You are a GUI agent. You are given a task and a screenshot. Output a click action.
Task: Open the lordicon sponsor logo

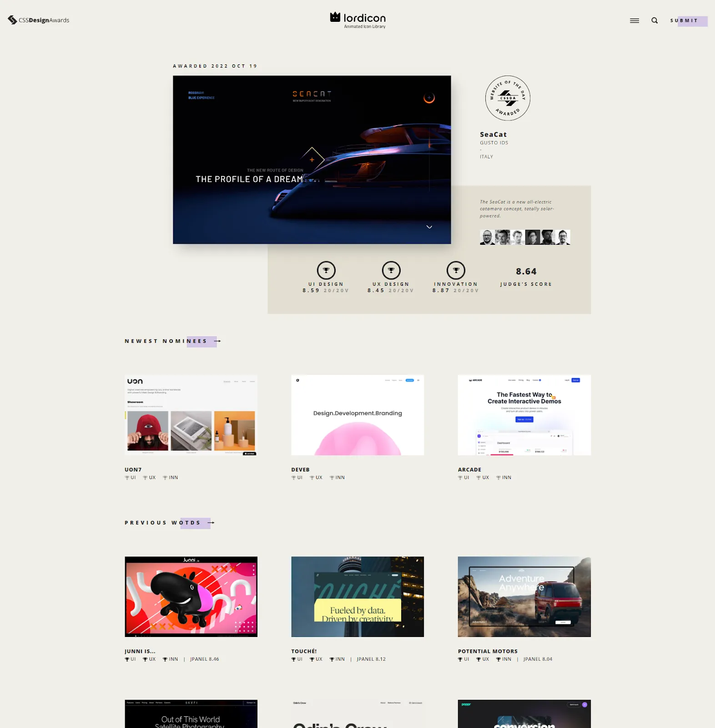point(358,20)
